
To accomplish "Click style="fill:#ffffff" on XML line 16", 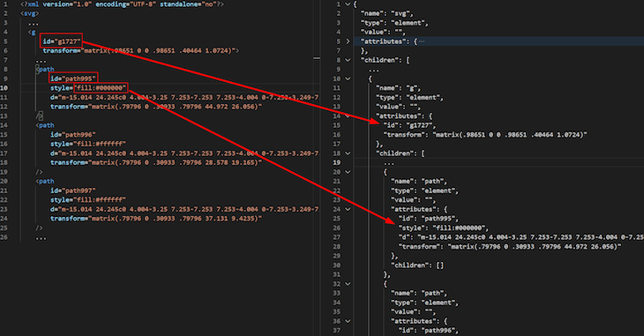I will (88, 144).
